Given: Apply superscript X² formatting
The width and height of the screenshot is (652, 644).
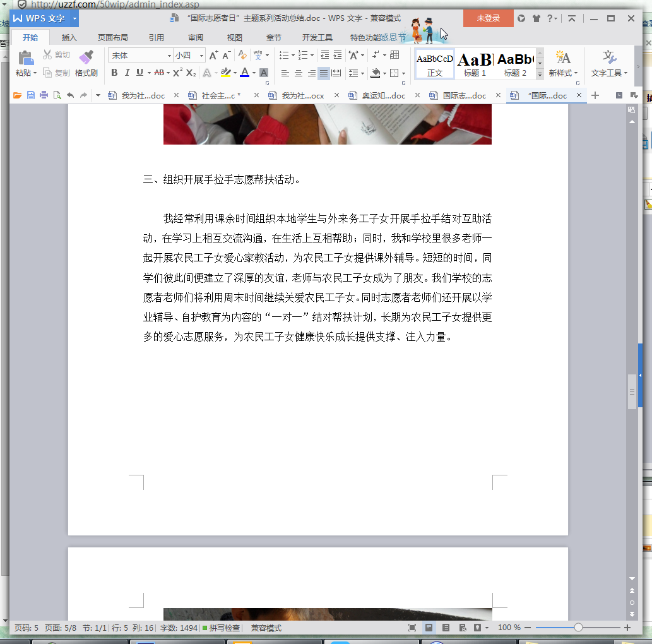Looking at the screenshot, I should click(x=177, y=73).
